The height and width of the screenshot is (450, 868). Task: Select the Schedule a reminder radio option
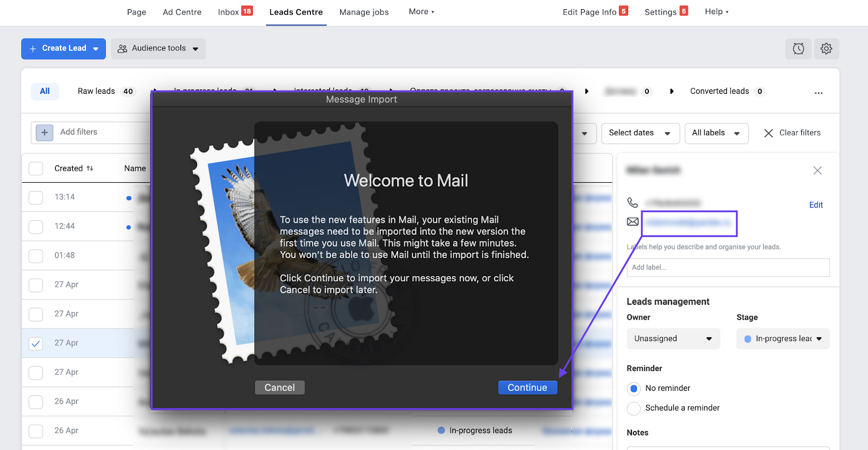(x=634, y=408)
